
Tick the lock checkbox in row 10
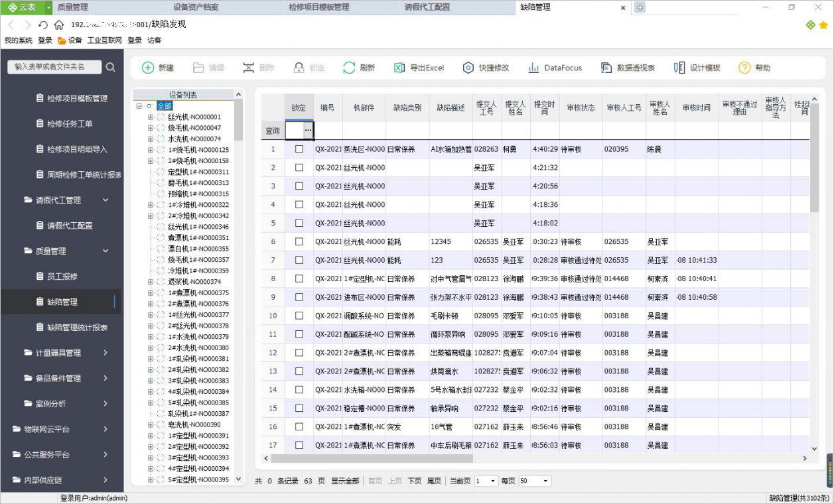coord(299,316)
